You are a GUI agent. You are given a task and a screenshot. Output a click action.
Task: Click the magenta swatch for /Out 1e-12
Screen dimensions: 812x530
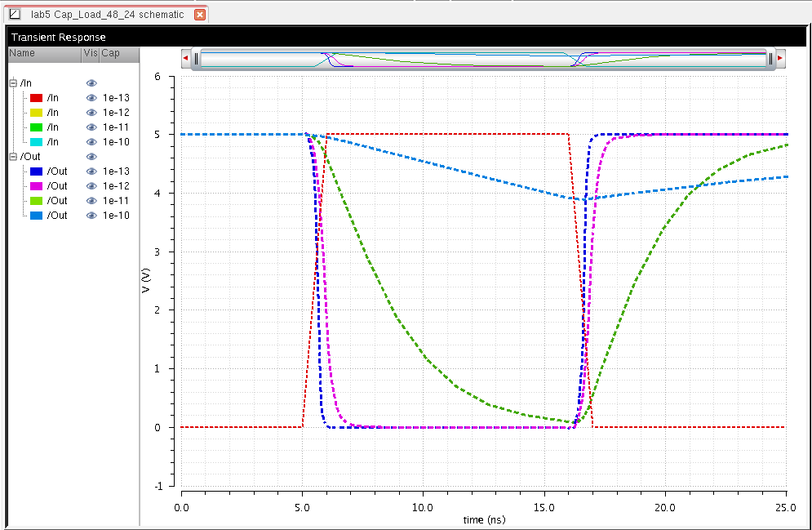(36, 186)
